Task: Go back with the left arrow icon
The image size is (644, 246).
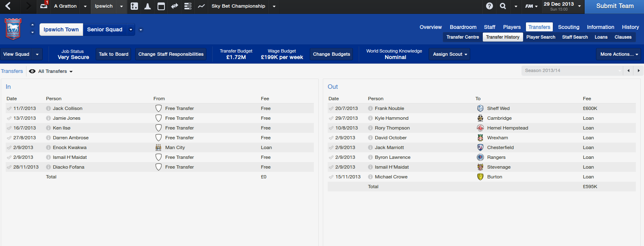Action: pos(8,6)
